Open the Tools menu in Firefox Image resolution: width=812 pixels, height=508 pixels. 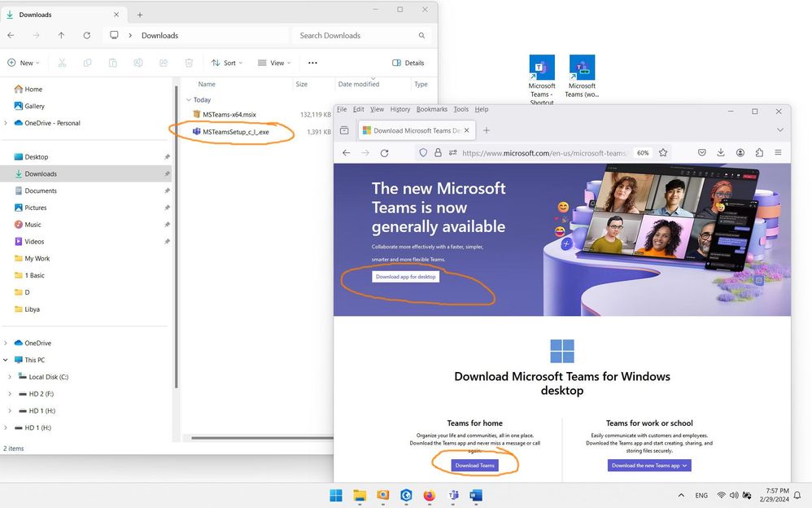(461, 109)
